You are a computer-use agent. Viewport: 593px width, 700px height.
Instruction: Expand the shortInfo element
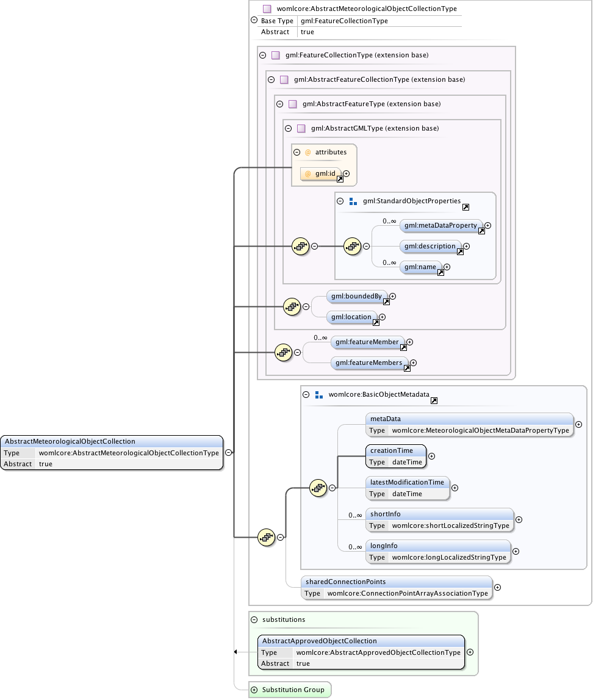[519, 519]
